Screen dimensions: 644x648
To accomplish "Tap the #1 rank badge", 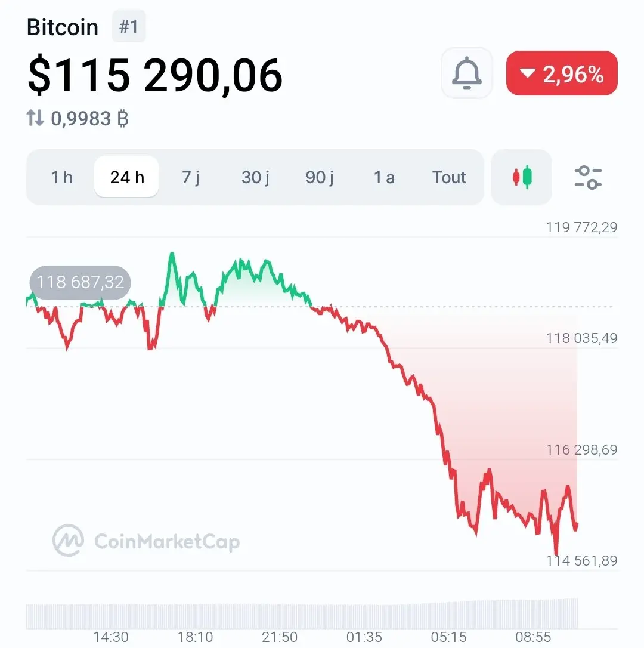I will click(x=128, y=26).
